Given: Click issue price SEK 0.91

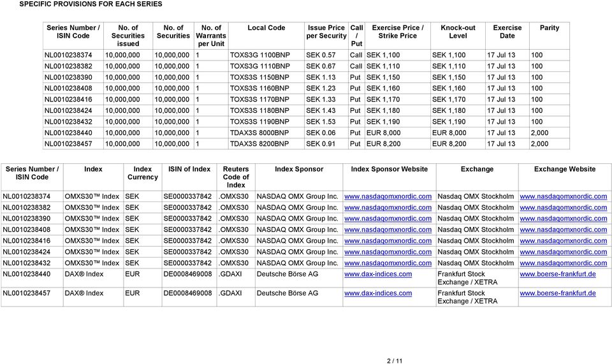Looking at the screenshot, I should tap(321, 143).
